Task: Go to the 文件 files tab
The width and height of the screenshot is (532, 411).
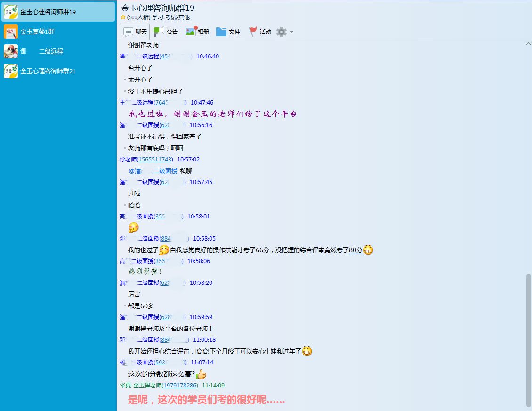Action: (228, 32)
